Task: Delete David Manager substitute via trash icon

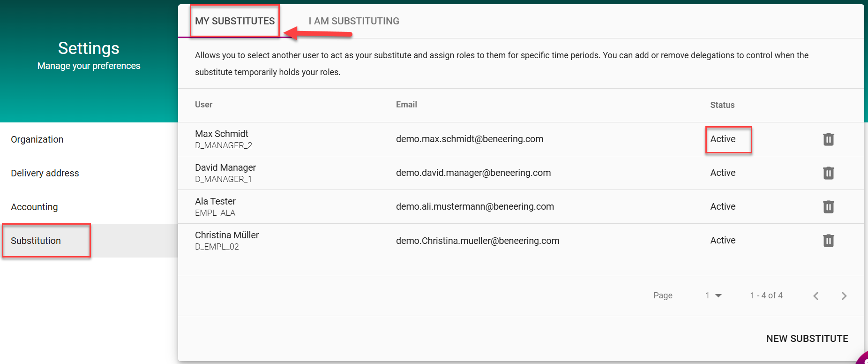Action: pyautogui.click(x=828, y=173)
